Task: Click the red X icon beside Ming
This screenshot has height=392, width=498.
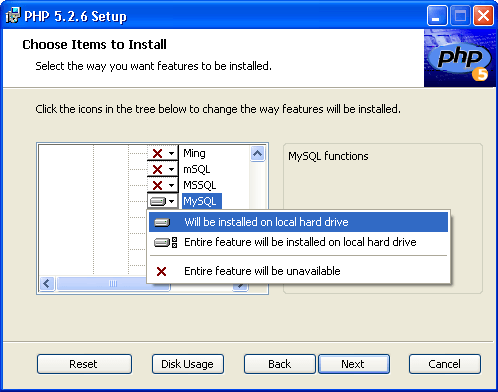Action: [157, 153]
